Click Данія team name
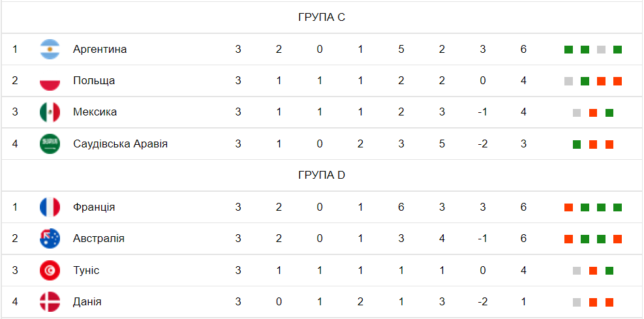 pos(87,302)
